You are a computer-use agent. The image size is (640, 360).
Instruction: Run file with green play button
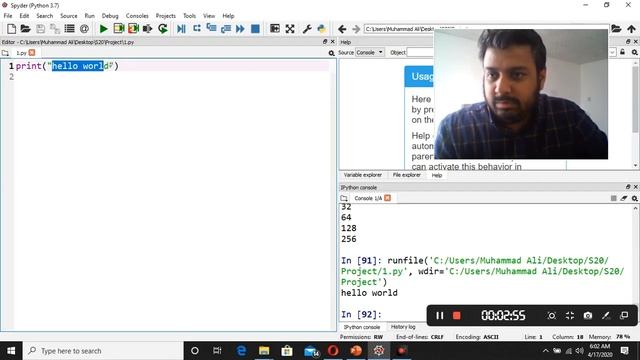click(x=104, y=29)
